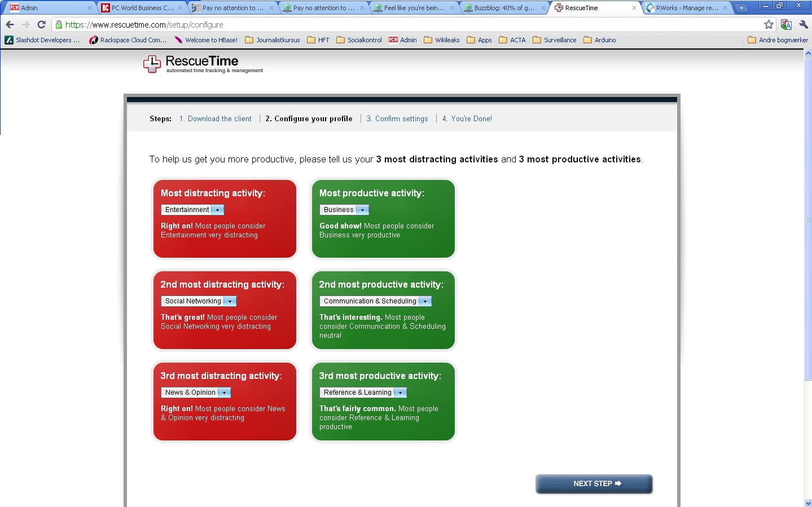This screenshot has height=507, width=812.
Task: Open the Admin bookmark in bookmarks bar
Action: coord(403,40)
